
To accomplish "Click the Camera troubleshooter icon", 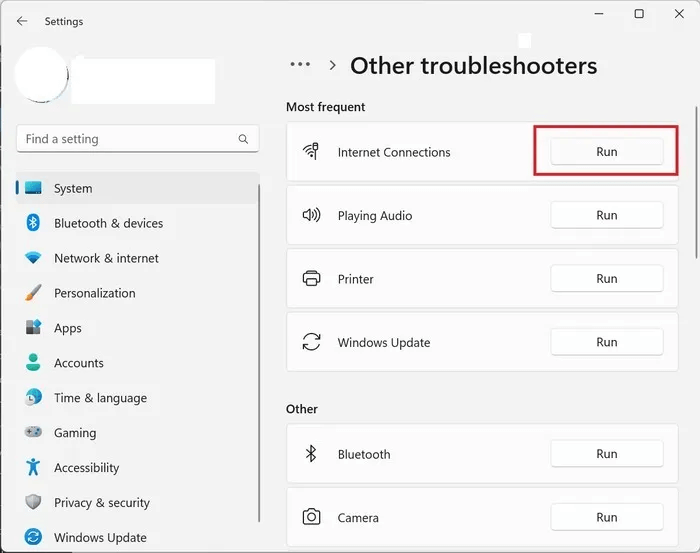I will pyautogui.click(x=311, y=517).
